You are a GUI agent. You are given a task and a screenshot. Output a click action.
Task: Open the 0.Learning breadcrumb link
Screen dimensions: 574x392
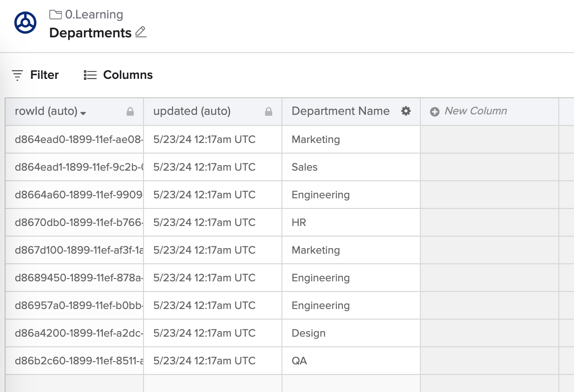click(94, 14)
